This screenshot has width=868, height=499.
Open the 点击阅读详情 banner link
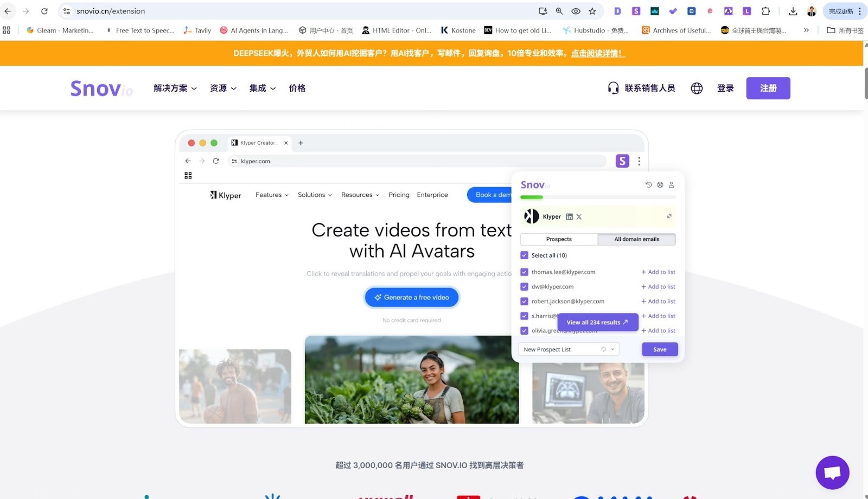pos(598,54)
